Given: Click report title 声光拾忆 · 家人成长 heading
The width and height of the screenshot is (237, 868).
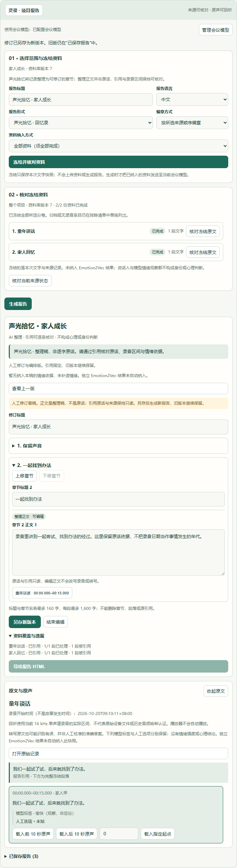Looking at the screenshot, I should point(38,326).
